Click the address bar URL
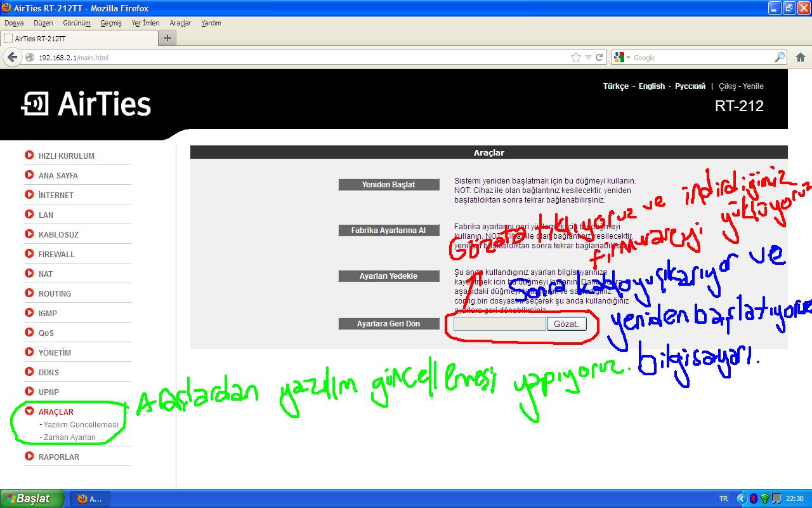The image size is (812, 508). (x=74, y=58)
